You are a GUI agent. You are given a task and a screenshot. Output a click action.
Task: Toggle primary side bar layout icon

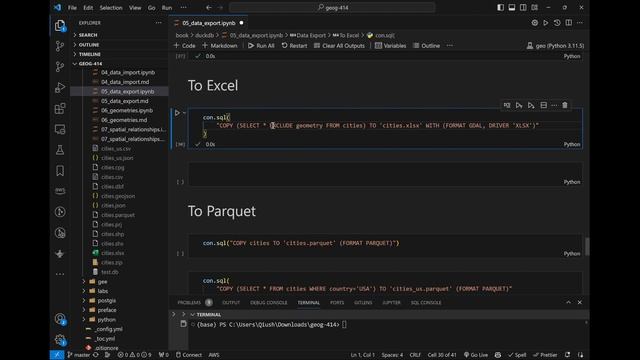click(x=500, y=7)
